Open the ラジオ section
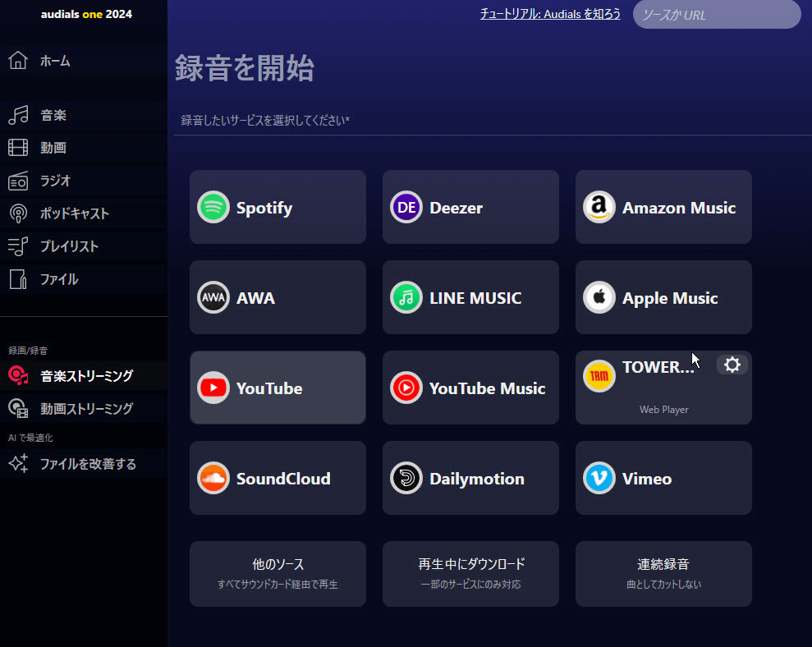This screenshot has height=647, width=812. tap(84, 181)
